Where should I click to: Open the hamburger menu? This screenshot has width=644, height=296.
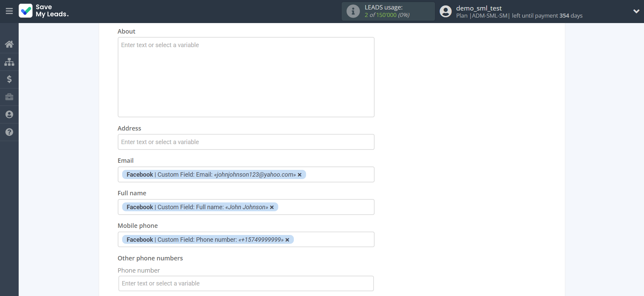pos(9,11)
